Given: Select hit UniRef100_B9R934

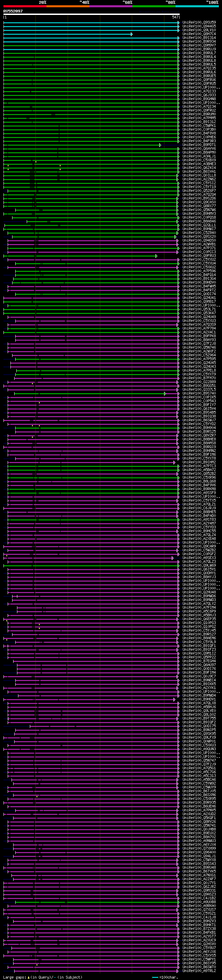Looking at the screenshot, I should point(199,41).
